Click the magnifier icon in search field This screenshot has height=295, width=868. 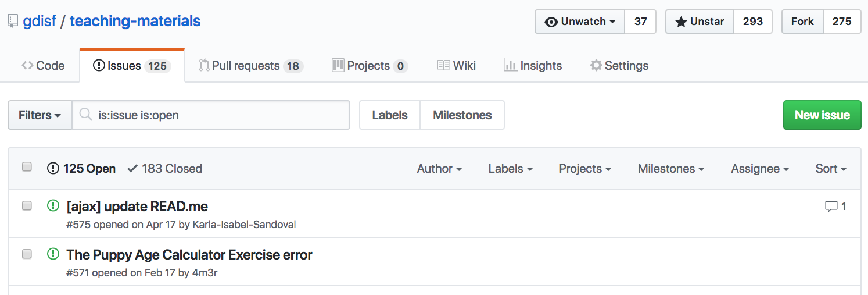pyautogui.click(x=86, y=115)
